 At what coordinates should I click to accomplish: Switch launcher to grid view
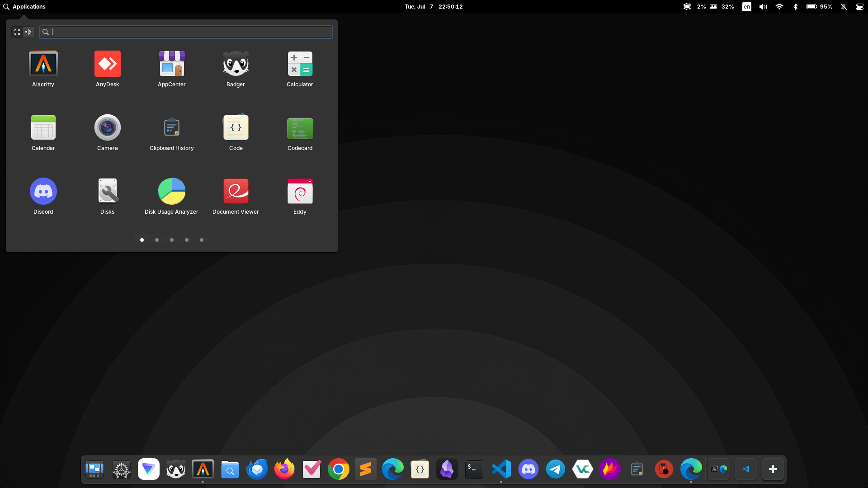[x=17, y=32]
